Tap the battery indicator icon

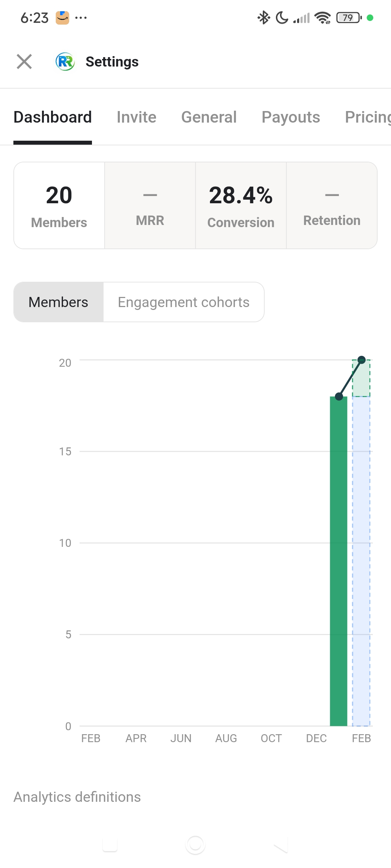349,17
